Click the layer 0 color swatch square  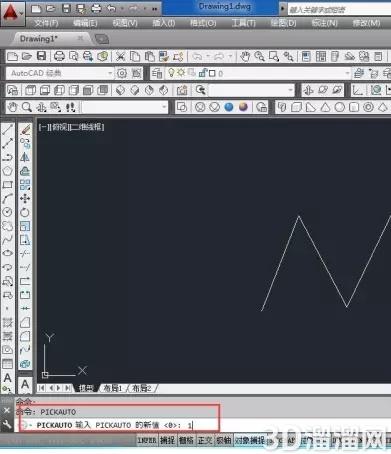pos(212,73)
